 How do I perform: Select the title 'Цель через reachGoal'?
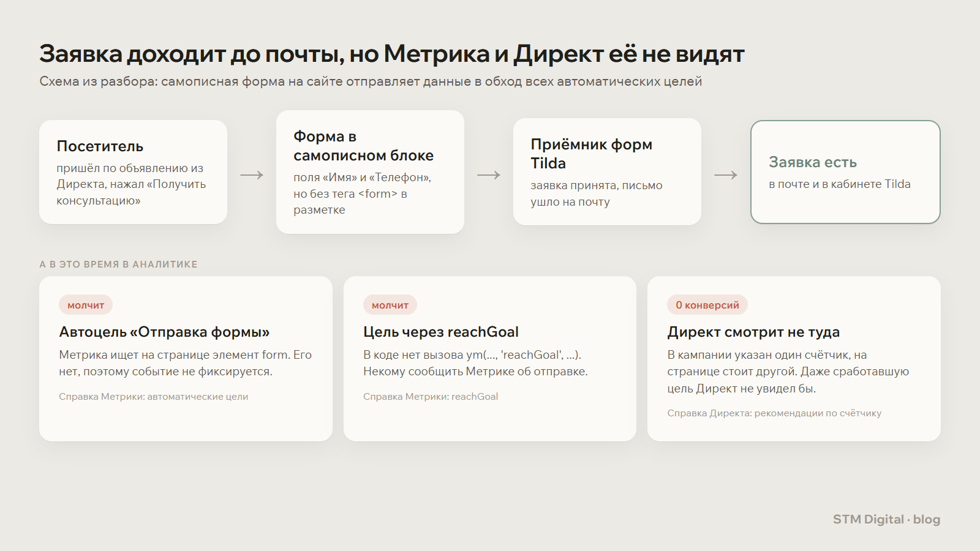coord(441,332)
